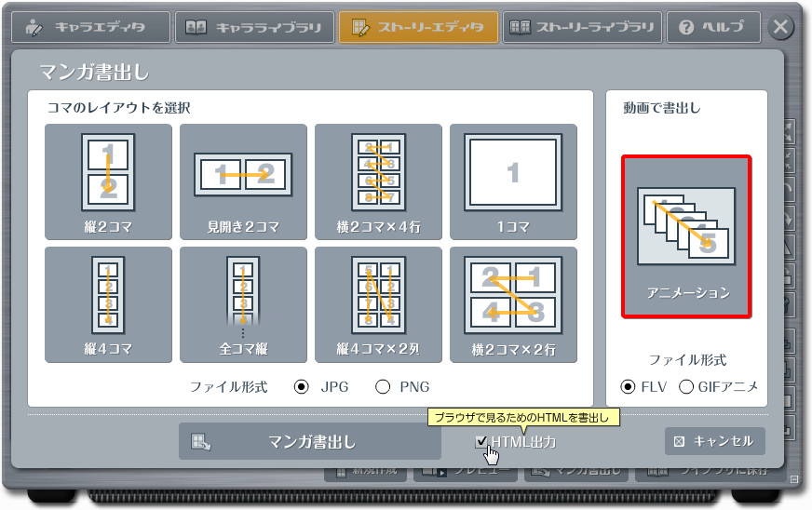Open the ストーリーライブラリ tab
Viewport: 812px width, 510px height.
coord(582,27)
